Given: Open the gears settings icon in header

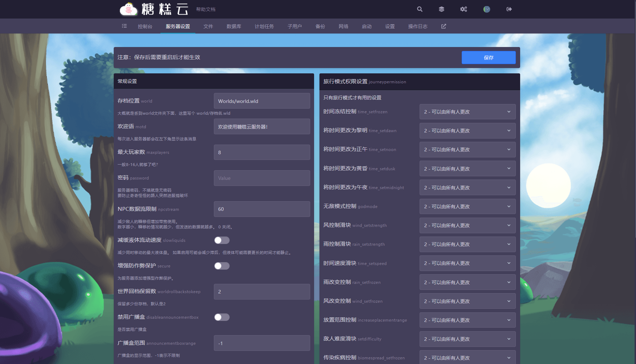Looking at the screenshot, I should tap(463, 9).
